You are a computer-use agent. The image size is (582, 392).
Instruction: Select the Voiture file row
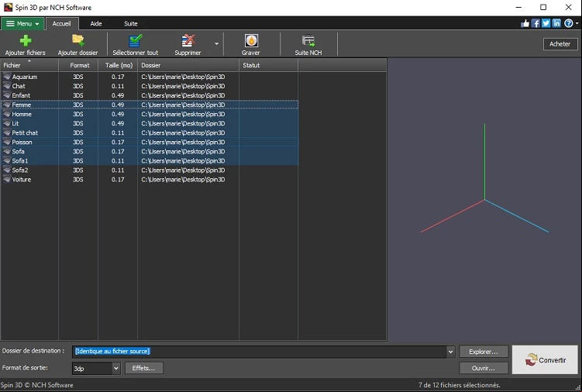150,179
